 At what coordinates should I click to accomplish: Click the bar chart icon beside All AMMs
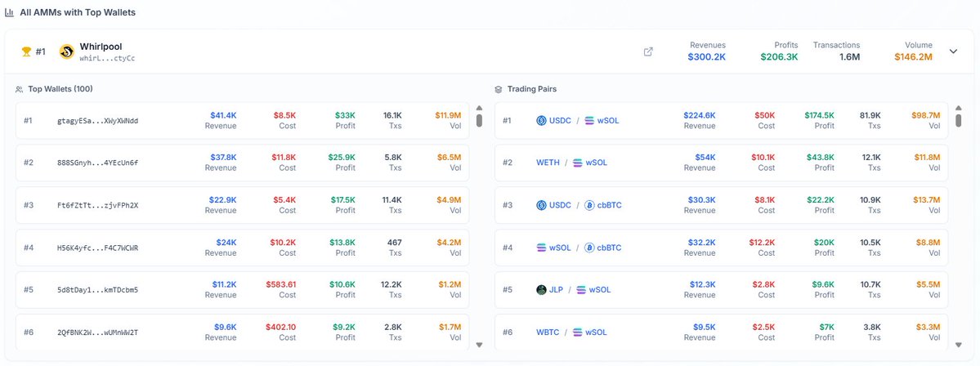(9, 12)
